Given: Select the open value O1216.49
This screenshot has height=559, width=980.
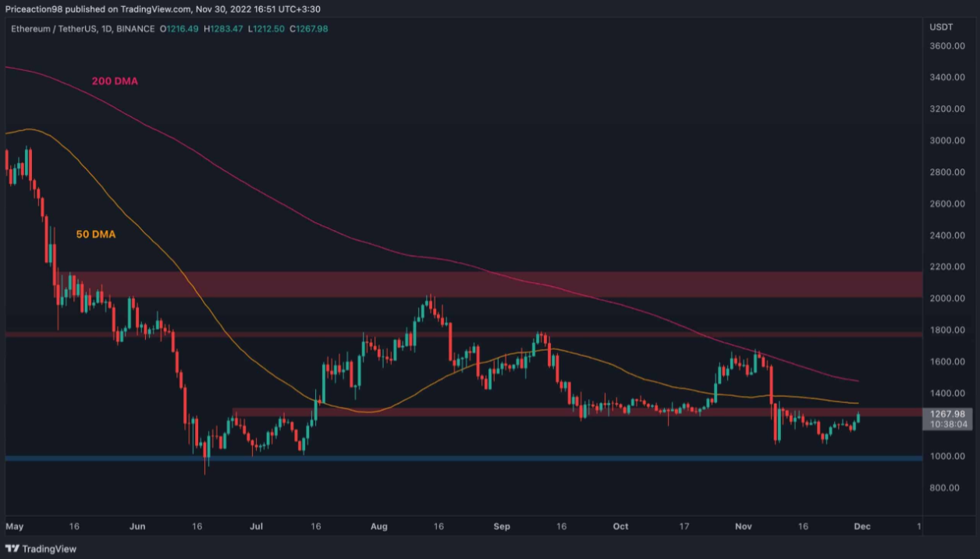Looking at the screenshot, I should (x=181, y=29).
